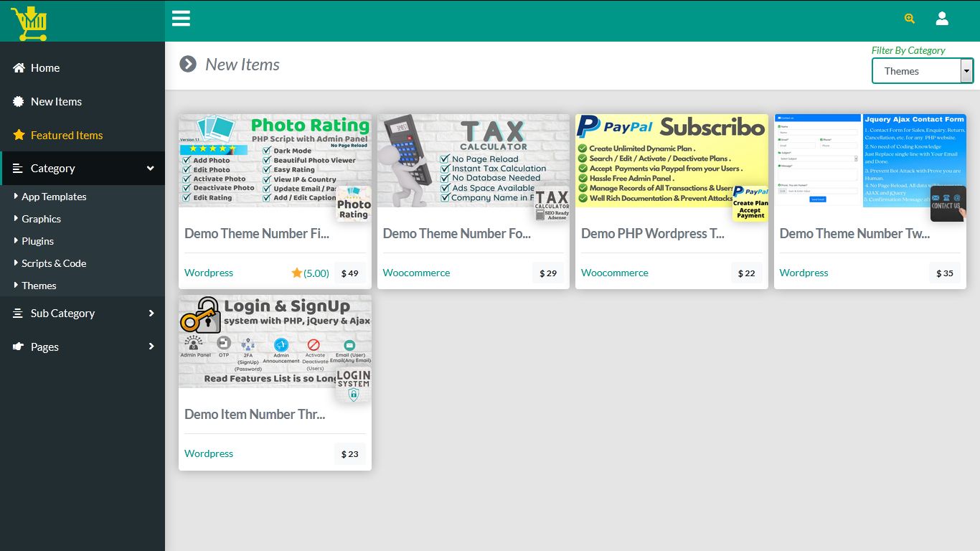Screen dimensions: 980x551
Task: Expand the Sub Category menu chevron
Action: (x=151, y=313)
